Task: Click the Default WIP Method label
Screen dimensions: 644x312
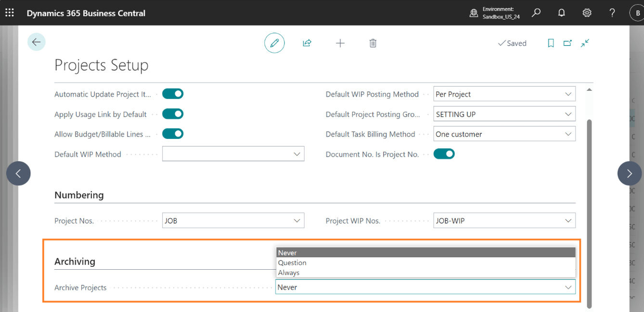Action: coord(88,154)
